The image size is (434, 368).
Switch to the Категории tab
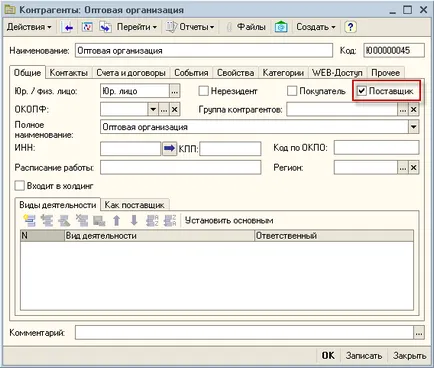click(283, 73)
